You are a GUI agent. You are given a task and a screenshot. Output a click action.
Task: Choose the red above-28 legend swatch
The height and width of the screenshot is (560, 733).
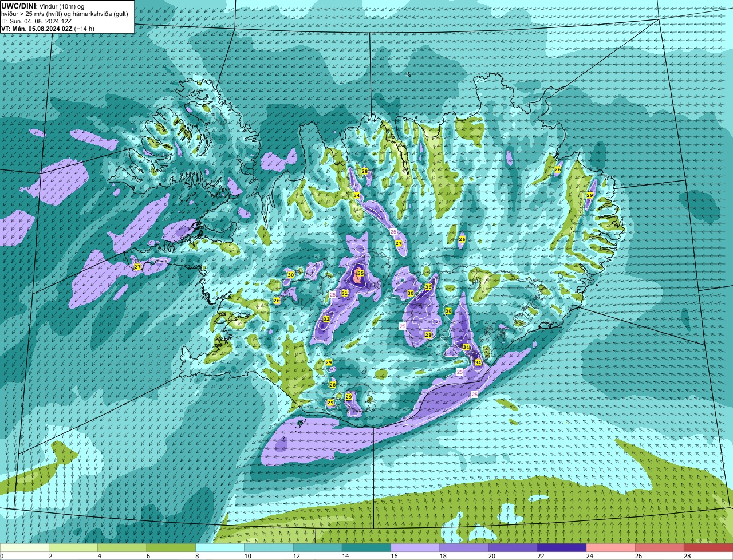pyautogui.click(x=708, y=547)
